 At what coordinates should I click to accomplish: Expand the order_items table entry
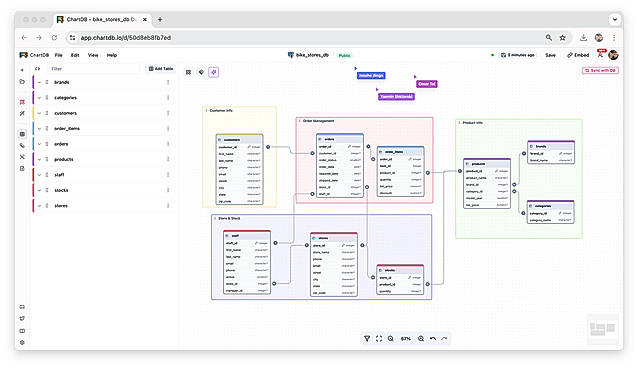pyautogui.click(x=39, y=129)
